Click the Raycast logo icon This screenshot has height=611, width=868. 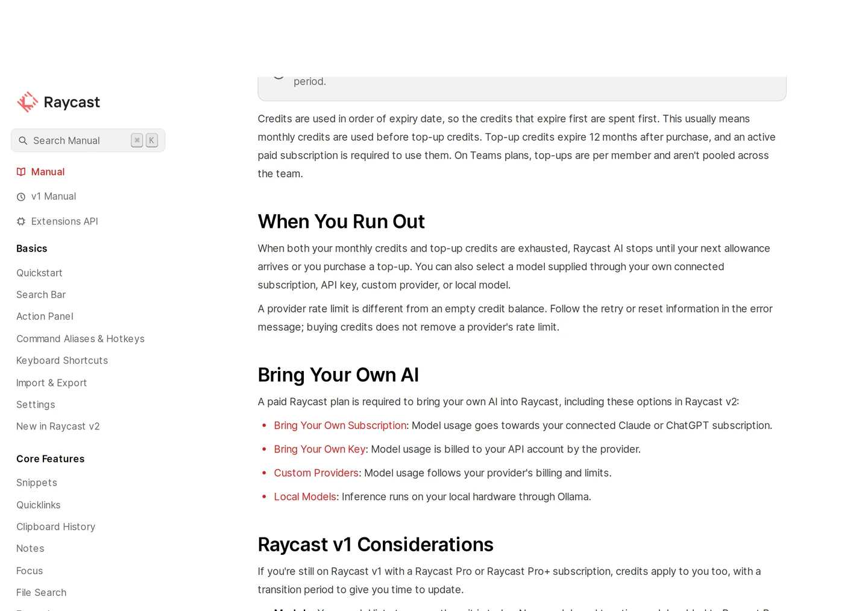pyautogui.click(x=28, y=102)
